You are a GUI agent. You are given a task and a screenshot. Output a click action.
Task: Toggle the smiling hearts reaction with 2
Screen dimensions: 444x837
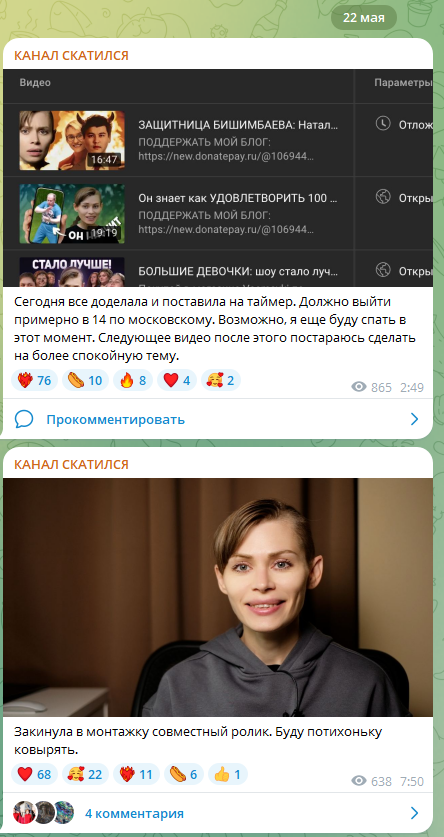pos(221,381)
